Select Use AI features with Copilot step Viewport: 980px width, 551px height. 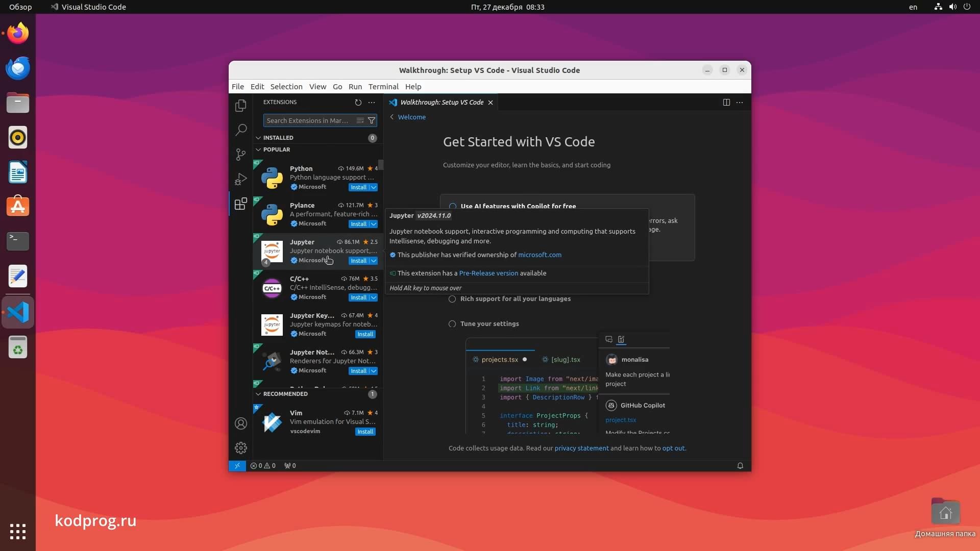518,207
